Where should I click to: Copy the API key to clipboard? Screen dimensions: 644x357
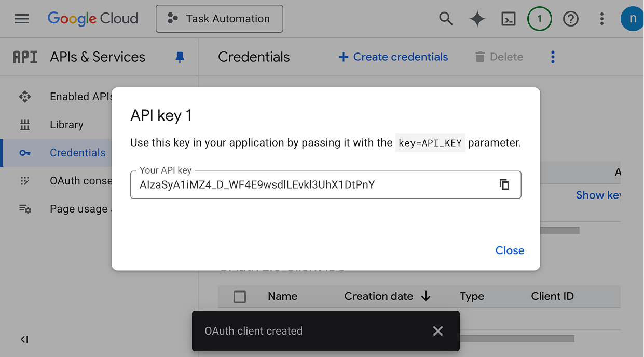504,184
